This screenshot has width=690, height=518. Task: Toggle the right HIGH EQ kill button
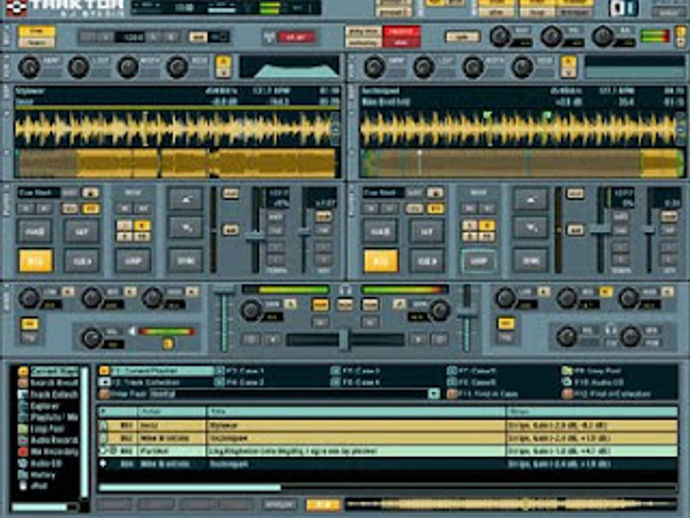[668, 292]
